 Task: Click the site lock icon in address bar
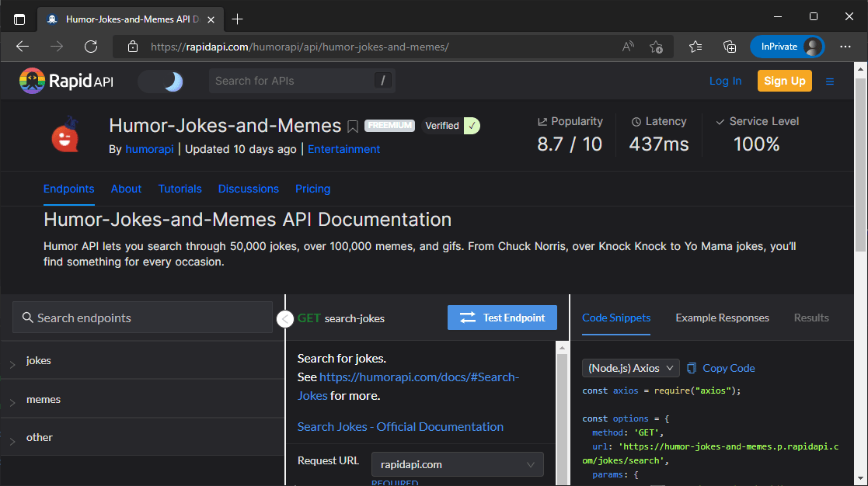[133, 47]
